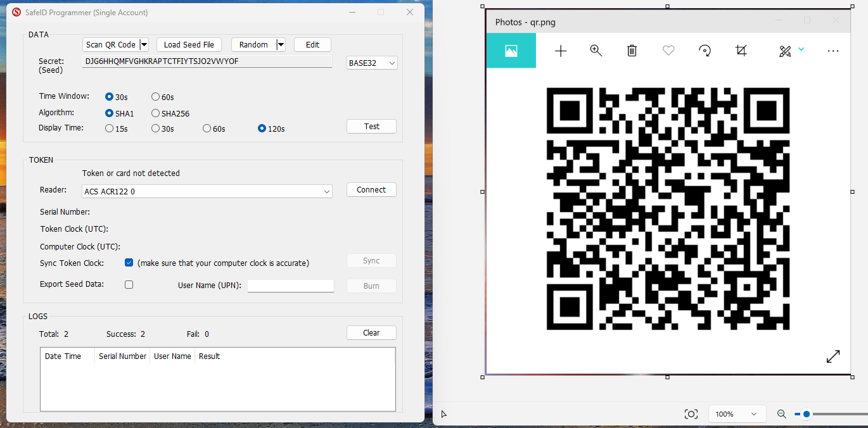This screenshot has height=428, width=868.
Task: Click the Test button
Action: coord(371,126)
